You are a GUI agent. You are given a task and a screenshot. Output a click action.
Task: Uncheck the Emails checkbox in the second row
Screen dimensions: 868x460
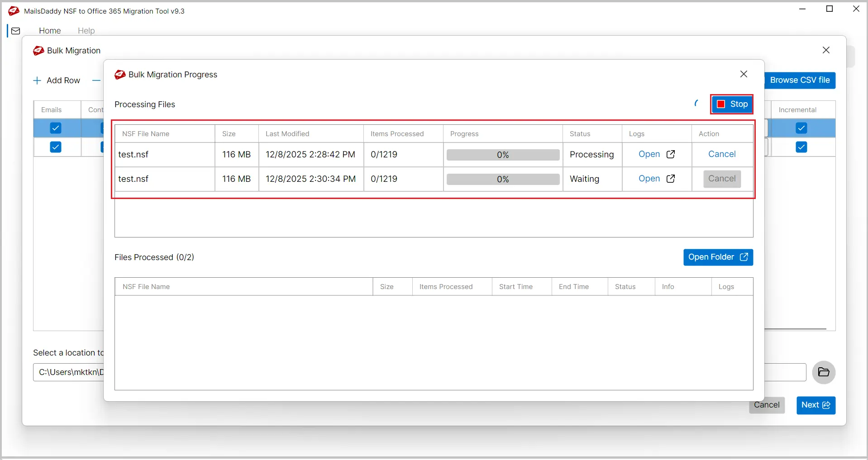coord(55,147)
